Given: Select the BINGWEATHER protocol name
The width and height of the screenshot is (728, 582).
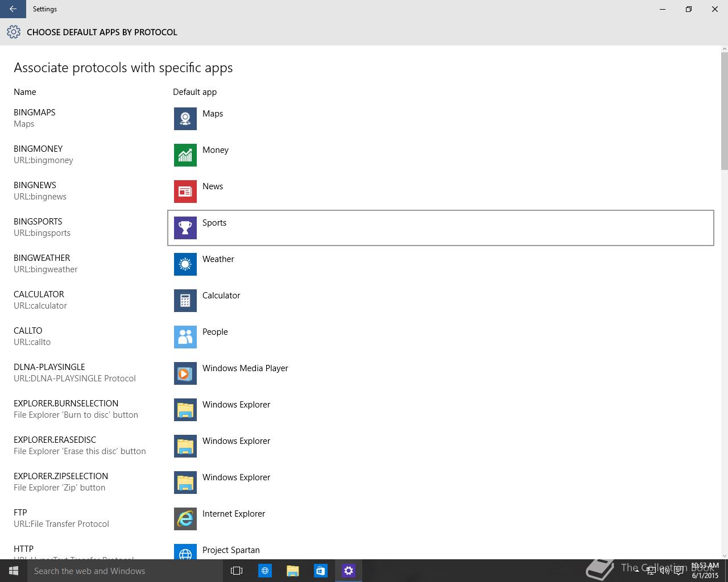Looking at the screenshot, I should click(42, 258).
